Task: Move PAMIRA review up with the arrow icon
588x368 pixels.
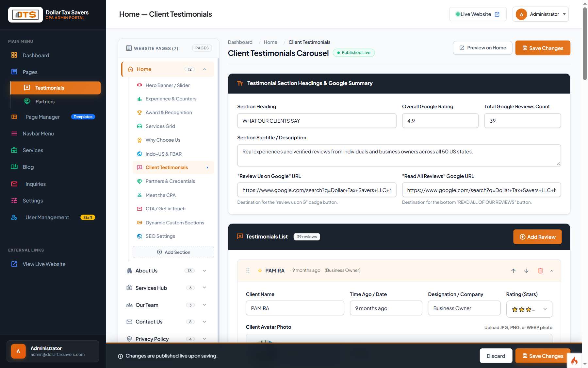Action: (513, 271)
